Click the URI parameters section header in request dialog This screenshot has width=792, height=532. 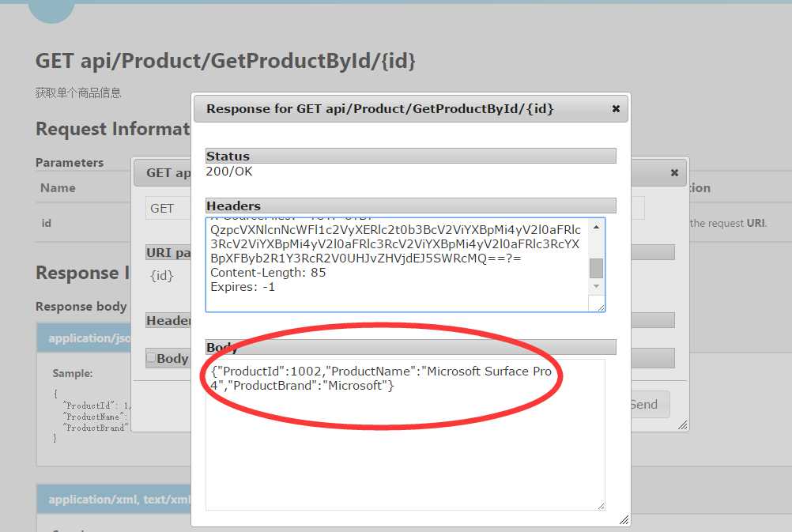pos(168,252)
